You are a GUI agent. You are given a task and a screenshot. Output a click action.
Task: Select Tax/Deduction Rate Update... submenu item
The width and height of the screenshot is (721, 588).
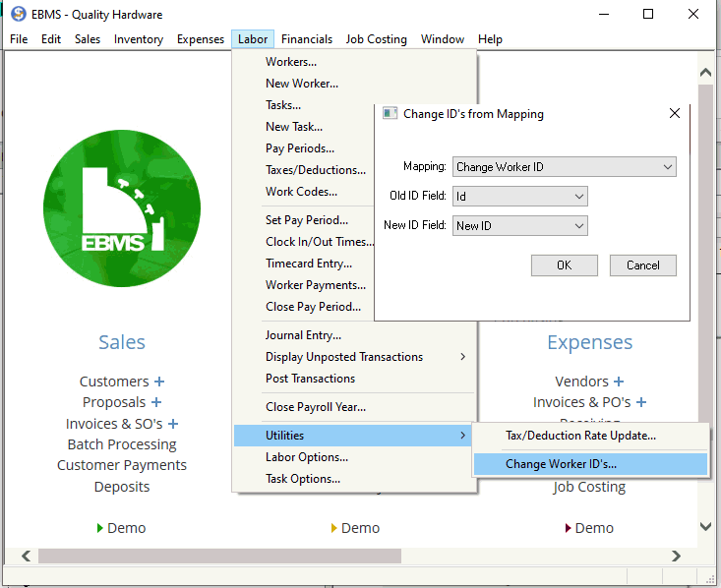580,436
